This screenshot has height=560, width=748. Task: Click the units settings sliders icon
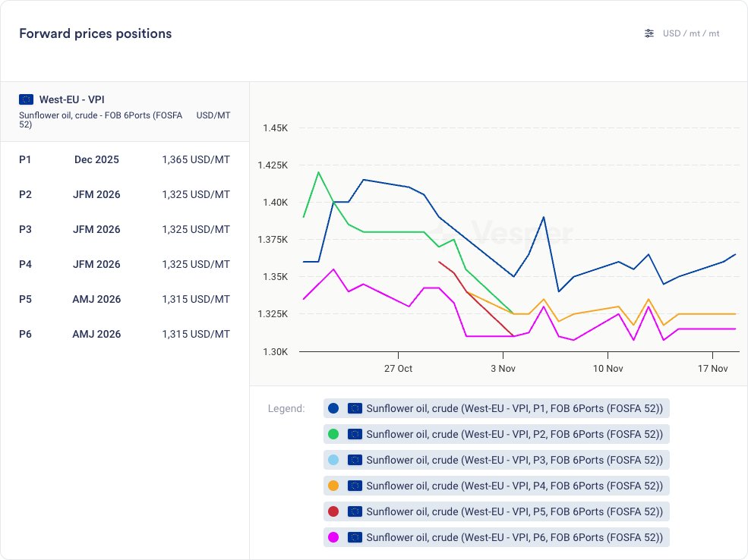(649, 33)
